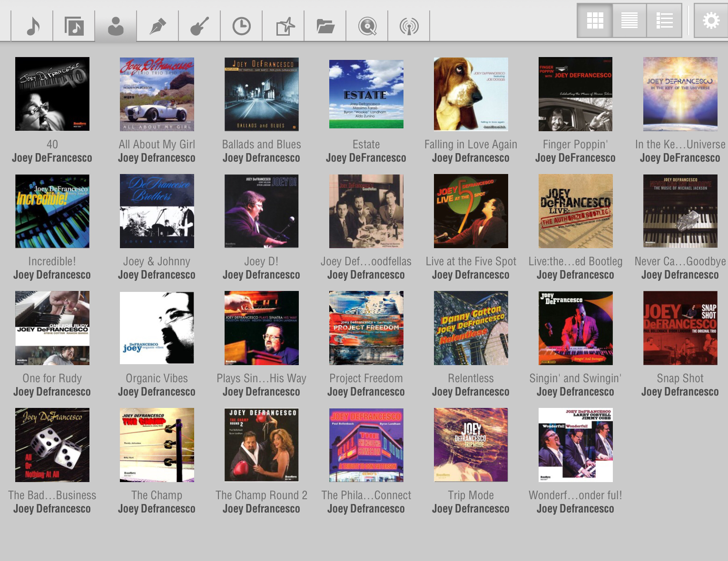
Task: Click the 'Relentless' title text
Action: pos(471,378)
